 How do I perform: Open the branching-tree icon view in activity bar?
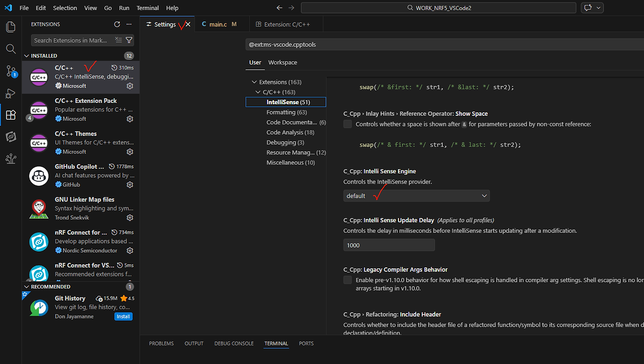(11, 159)
